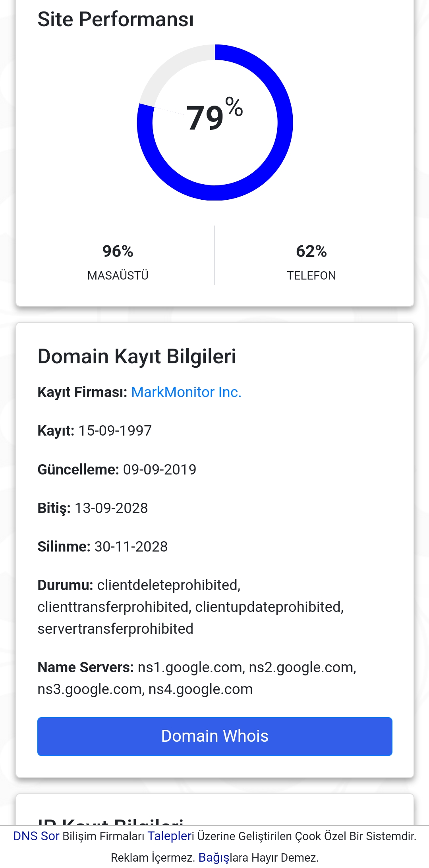This screenshot has width=429, height=868.
Task: Open the Bağış donation link
Action: tap(214, 857)
